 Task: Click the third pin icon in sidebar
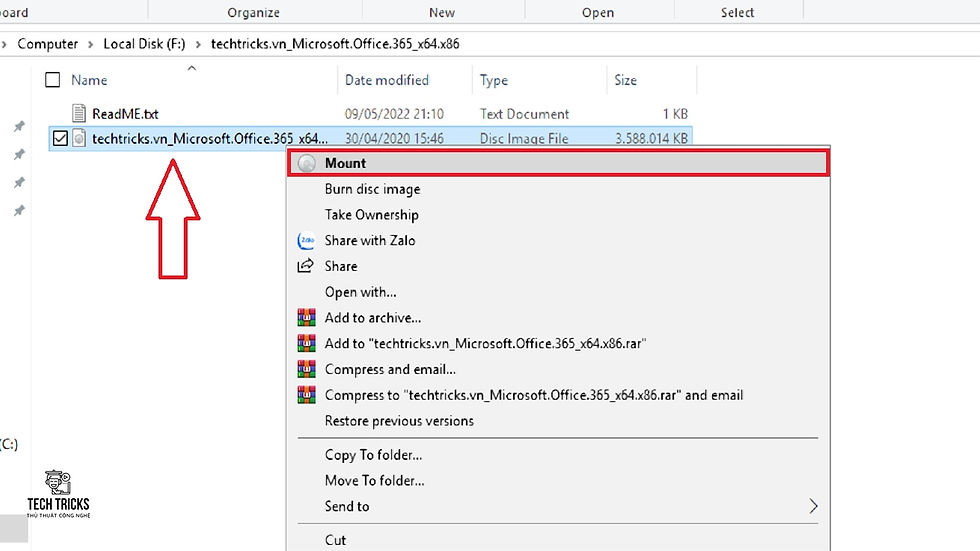(x=19, y=182)
